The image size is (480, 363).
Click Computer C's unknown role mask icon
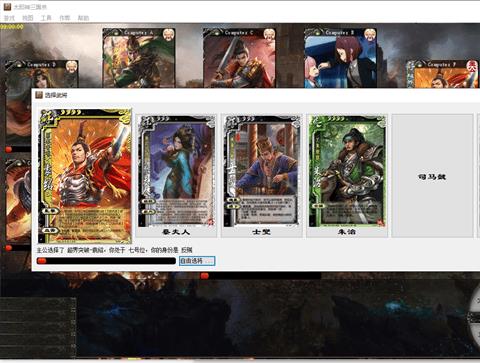coord(269,35)
